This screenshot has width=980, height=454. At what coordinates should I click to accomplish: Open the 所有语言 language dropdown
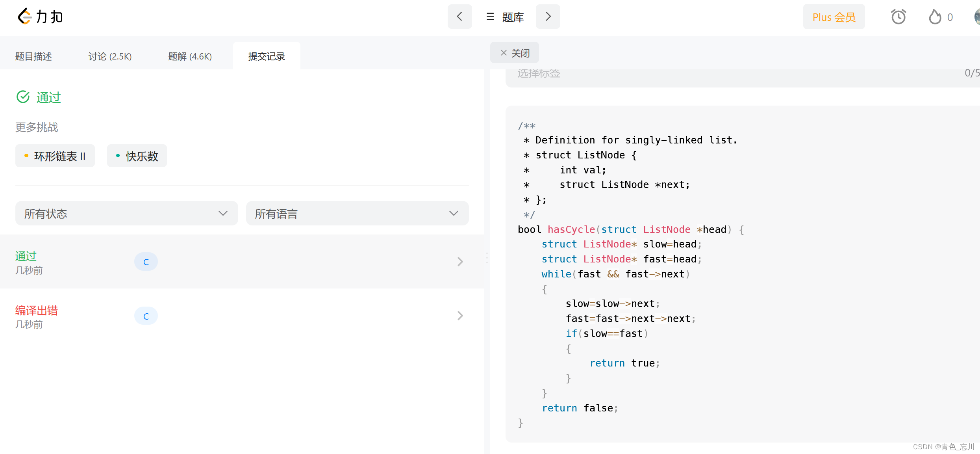357,213
